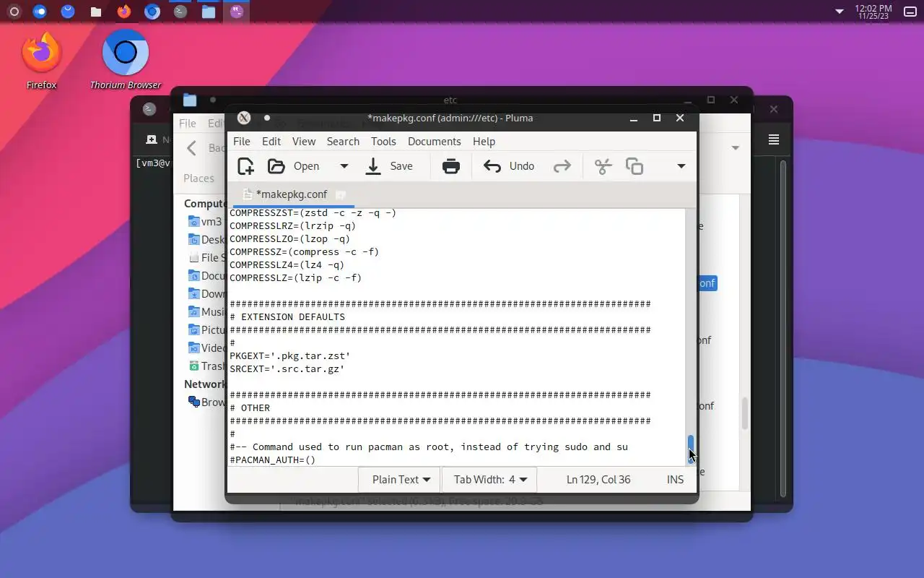
Task: Change the Tab Width setting
Action: pyautogui.click(x=490, y=479)
